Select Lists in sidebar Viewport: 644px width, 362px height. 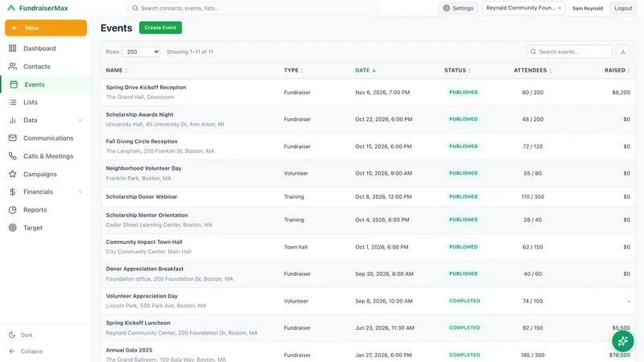click(x=46, y=102)
